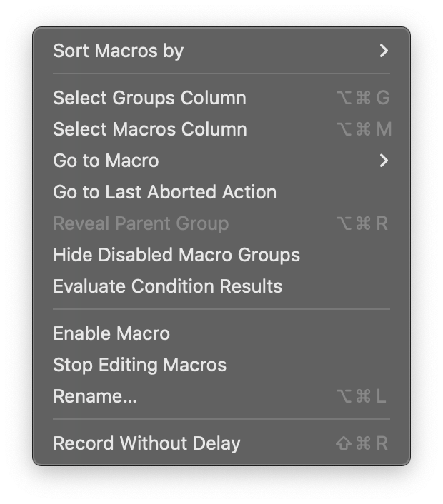
Task: Expand the Sort Macros by chevron arrow
Action: pyautogui.click(x=384, y=51)
